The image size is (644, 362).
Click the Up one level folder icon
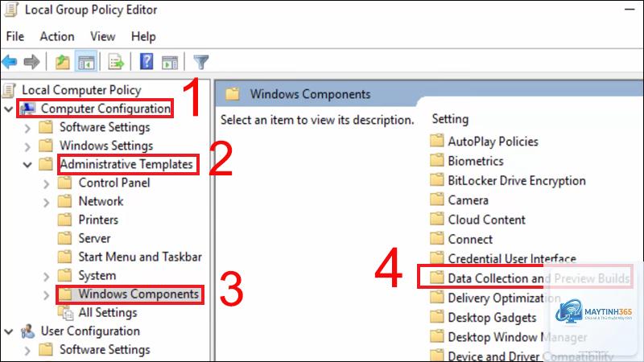tap(63, 62)
